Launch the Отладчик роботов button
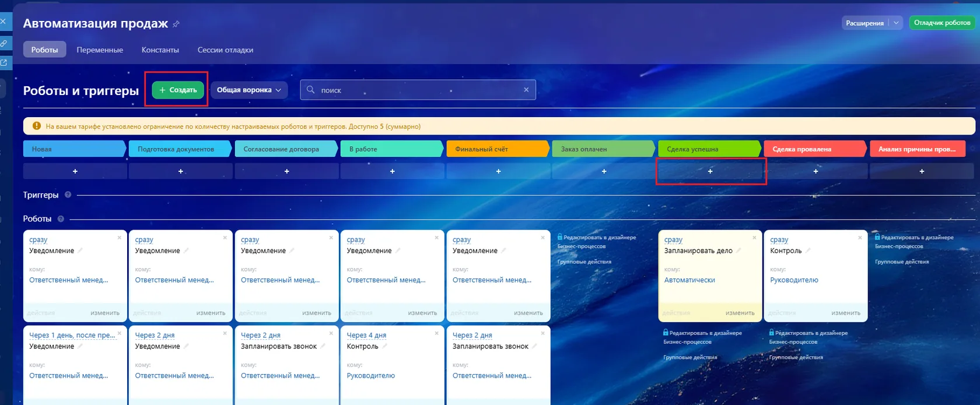 tap(942, 23)
